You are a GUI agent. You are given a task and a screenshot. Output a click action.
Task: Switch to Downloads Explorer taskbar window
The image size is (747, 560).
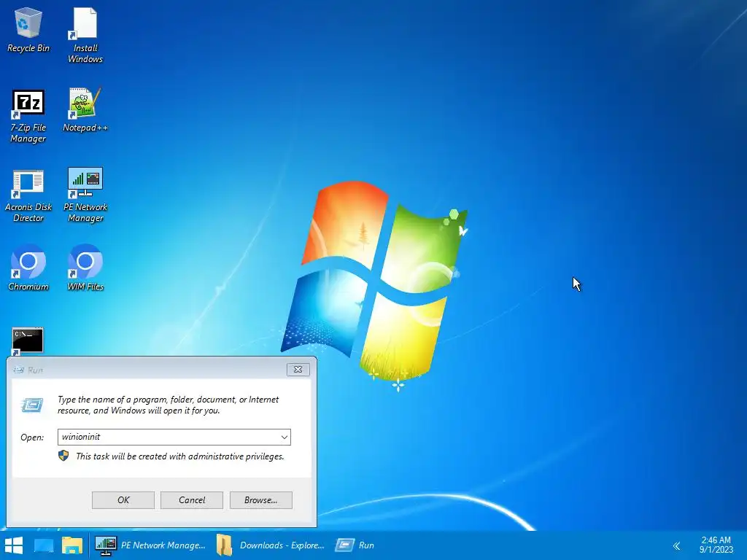click(x=270, y=545)
